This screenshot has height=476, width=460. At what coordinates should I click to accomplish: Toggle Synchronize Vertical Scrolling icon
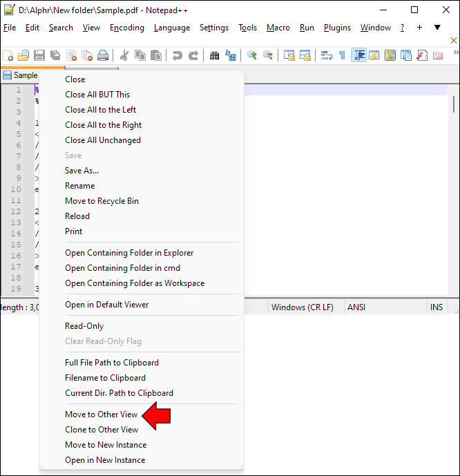point(289,55)
